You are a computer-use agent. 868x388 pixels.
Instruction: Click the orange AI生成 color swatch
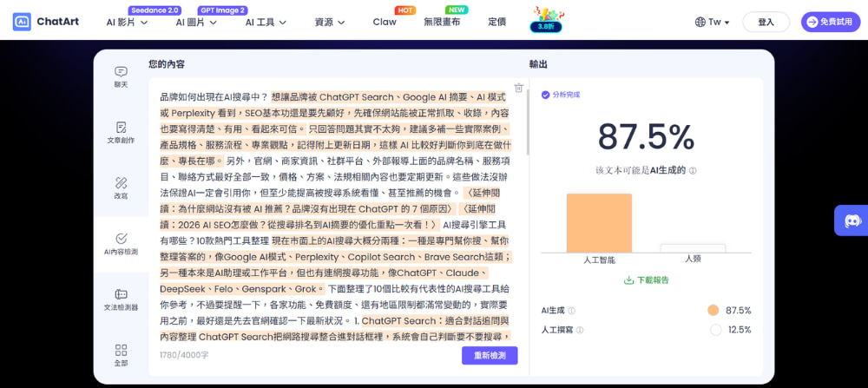[x=713, y=310]
